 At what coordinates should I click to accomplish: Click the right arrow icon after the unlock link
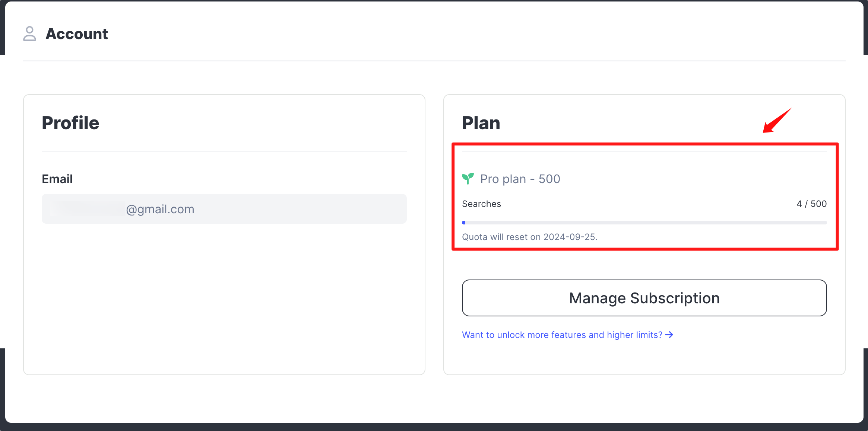coord(669,335)
